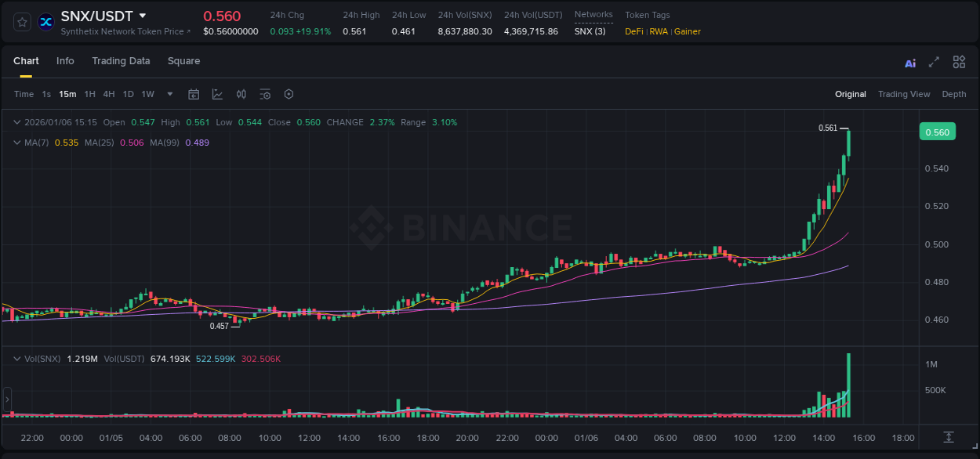
Task: Toggle the favorite star for SNX/USDT
Action: [x=21, y=21]
